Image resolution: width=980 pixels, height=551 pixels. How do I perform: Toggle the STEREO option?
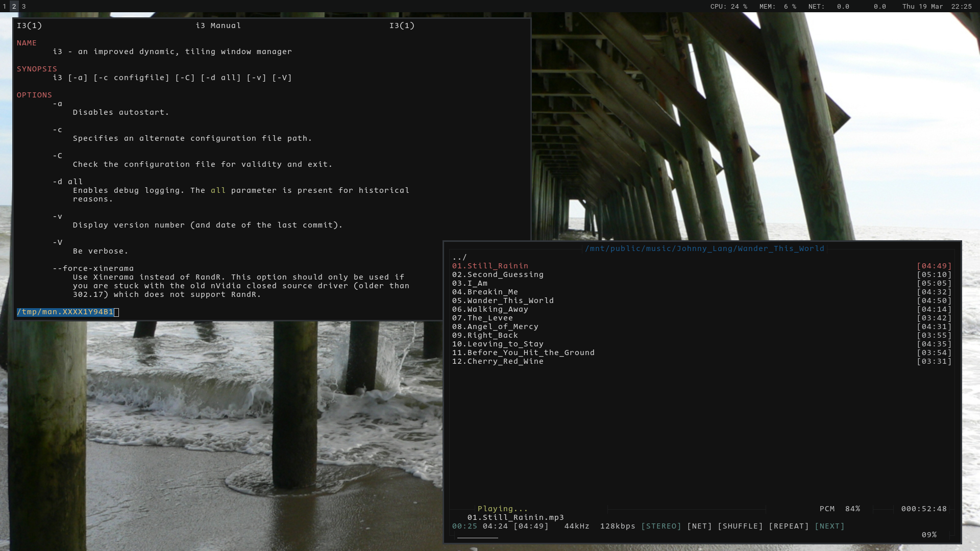click(661, 526)
